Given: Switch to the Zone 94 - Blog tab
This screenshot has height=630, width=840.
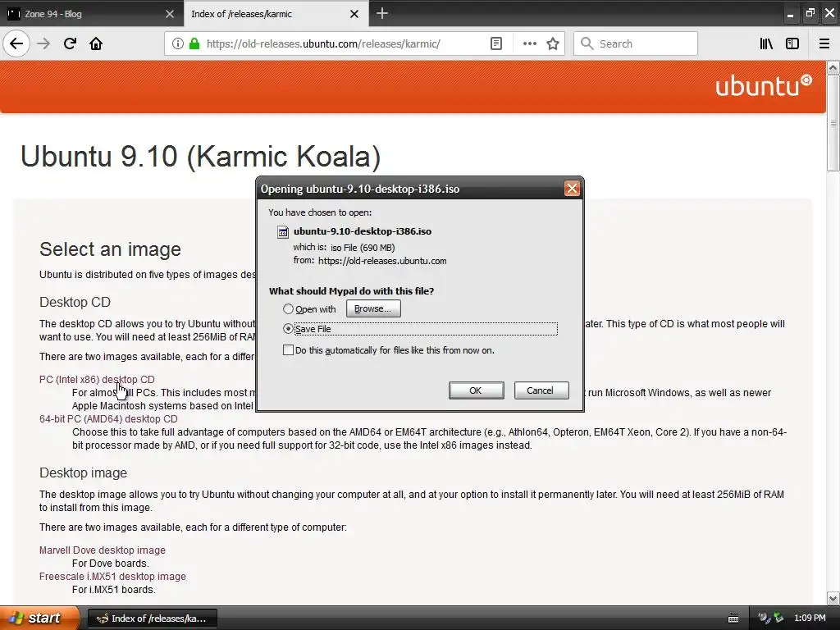Looking at the screenshot, I should [x=91, y=13].
